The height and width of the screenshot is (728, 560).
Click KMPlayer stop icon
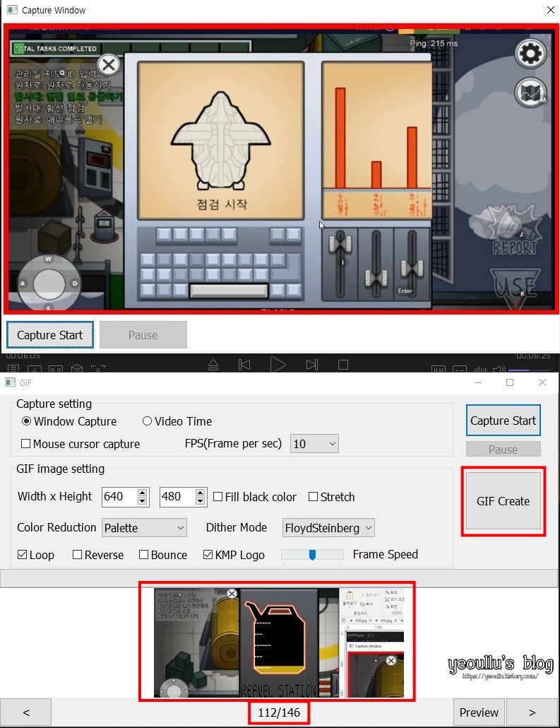343,365
